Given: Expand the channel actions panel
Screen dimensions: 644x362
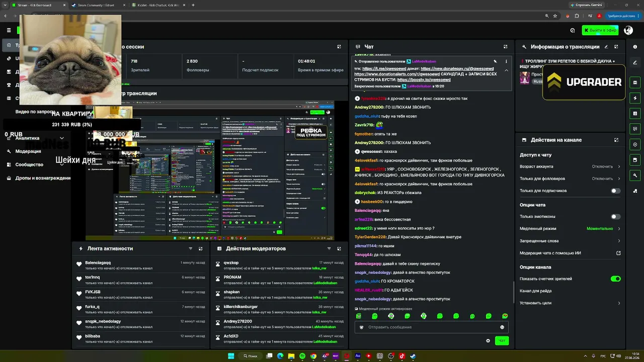Looking at the screenshot, I should click(616, 140).
